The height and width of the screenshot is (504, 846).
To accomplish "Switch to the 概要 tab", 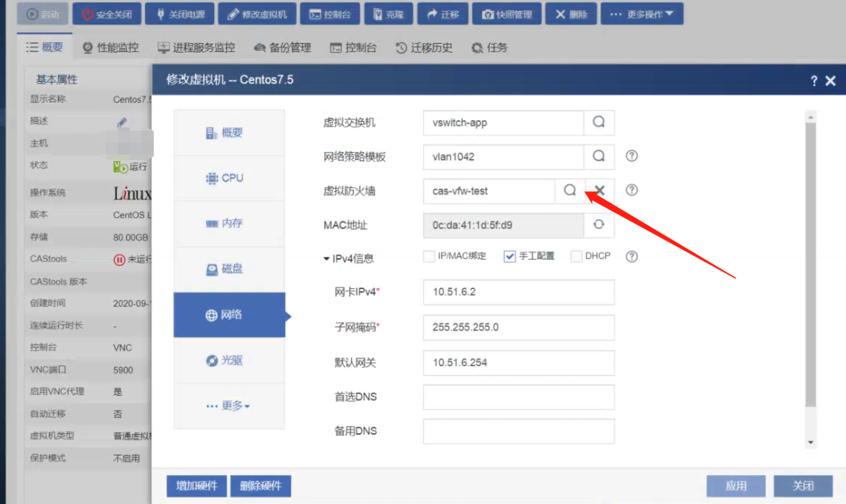I will click(45, 48).
